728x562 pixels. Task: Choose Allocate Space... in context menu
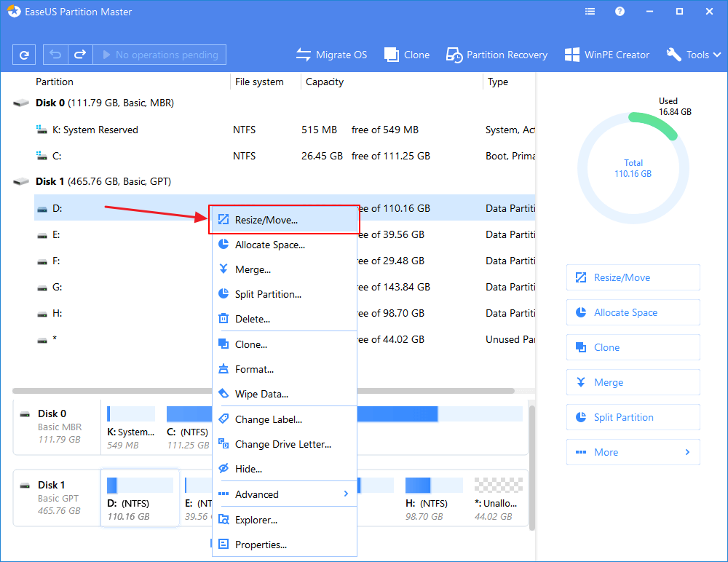[x=284, y=245]
